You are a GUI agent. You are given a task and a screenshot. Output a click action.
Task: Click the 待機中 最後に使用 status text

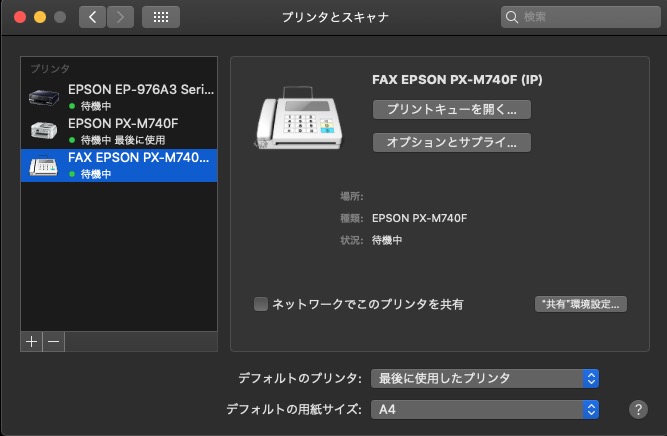point(123,140)
